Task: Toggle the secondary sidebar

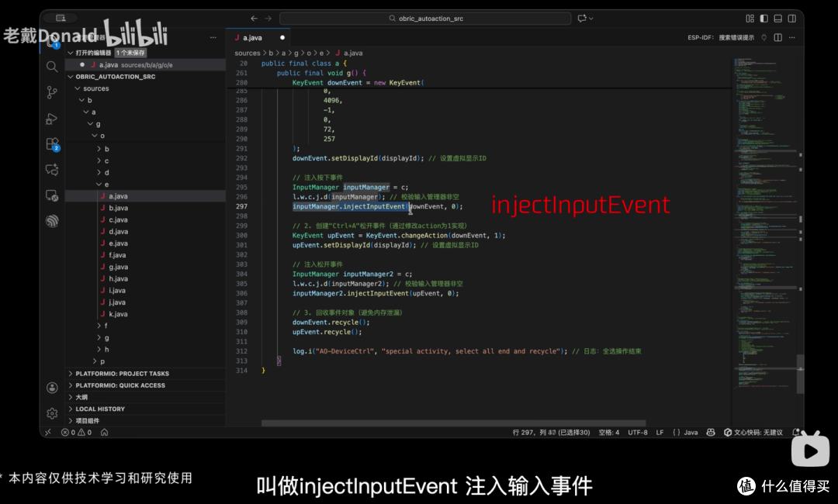Action: (x=791, y=18)
